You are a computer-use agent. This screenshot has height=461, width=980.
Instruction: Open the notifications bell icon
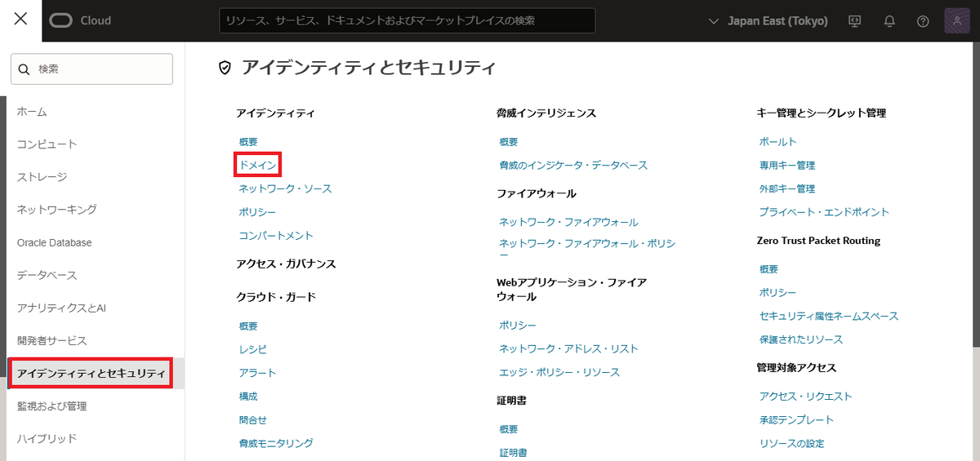tap(889, 21)
